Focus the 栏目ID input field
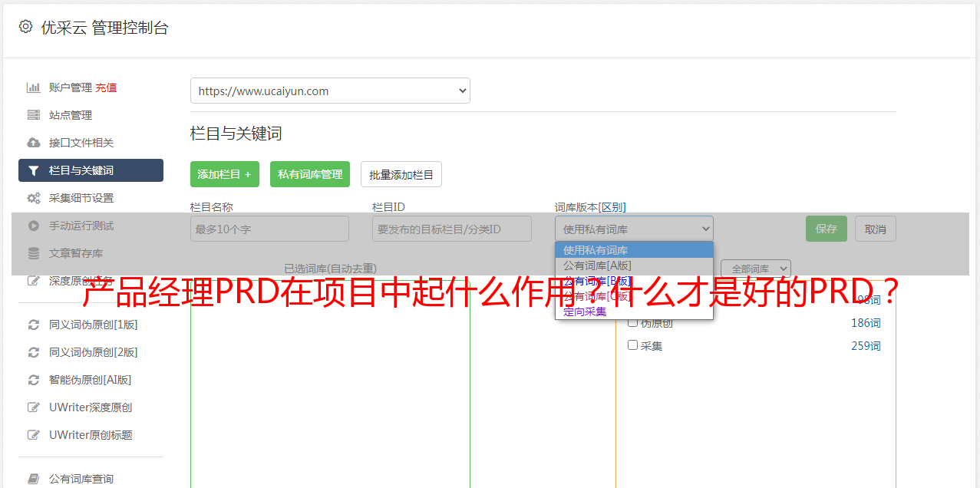This screenshot has height=488, width=980. [x=452, y=229]
